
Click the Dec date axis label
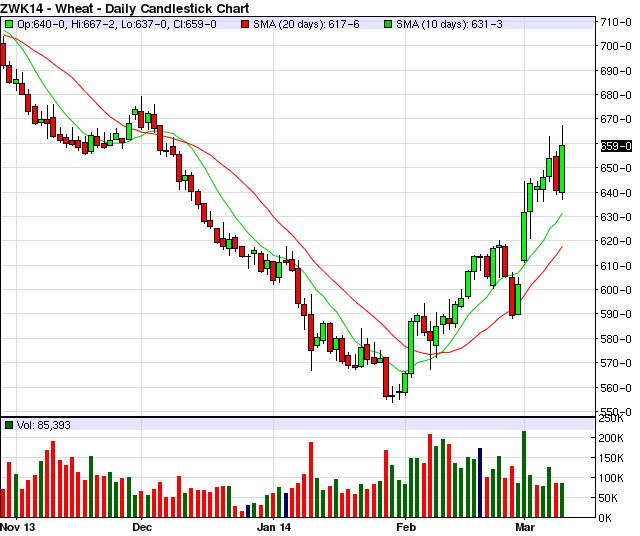coord(142,527)
